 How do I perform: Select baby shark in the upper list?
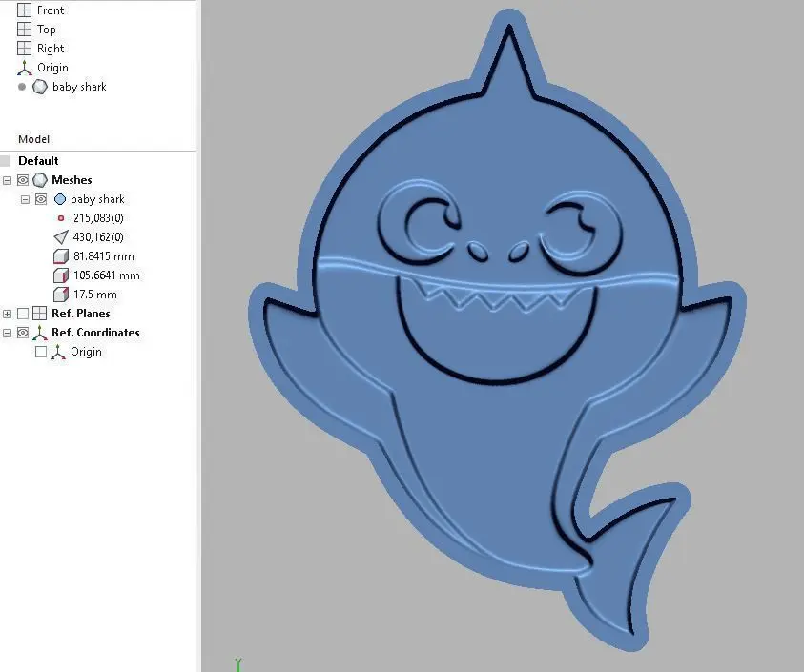[79, 87]
